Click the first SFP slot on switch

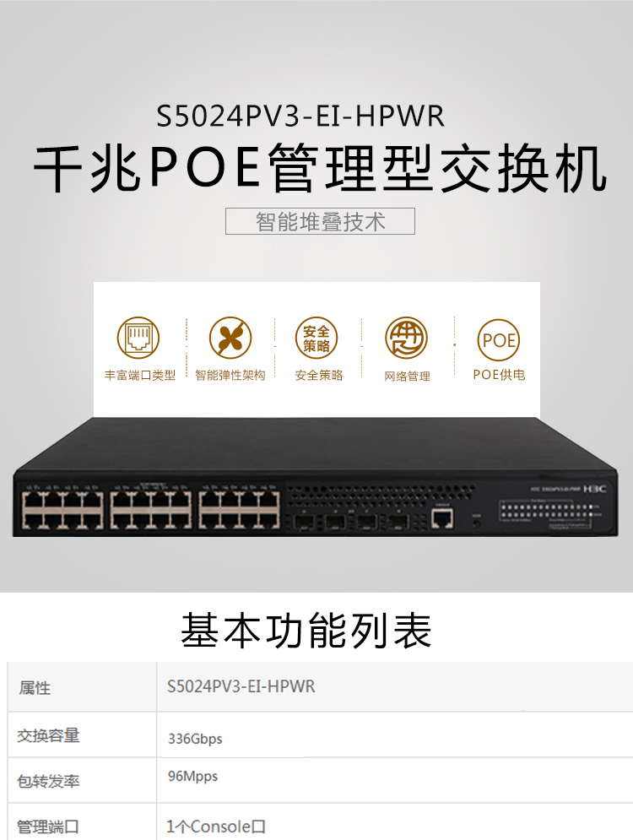coord(303,521)
